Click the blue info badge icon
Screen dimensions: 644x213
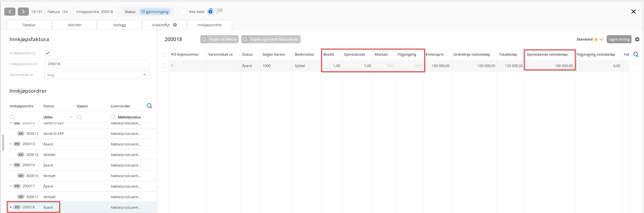pyautogui.click(x=210, y=12)
